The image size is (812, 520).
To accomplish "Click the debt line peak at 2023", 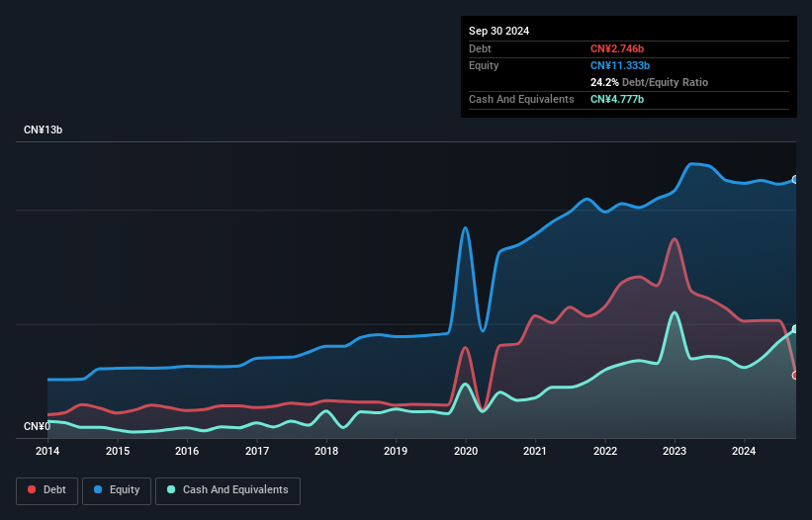I will click(x=674, y=239).
